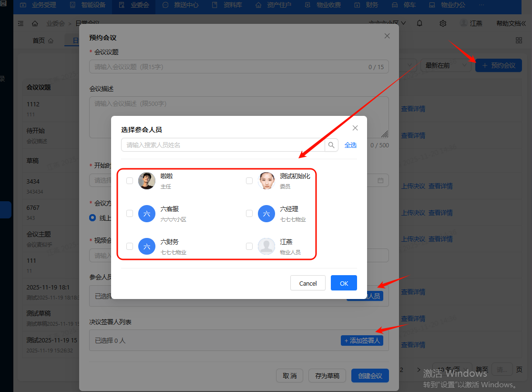Click 业委会 breadcrumb link
532x392 pixels.
coord(56,23)
